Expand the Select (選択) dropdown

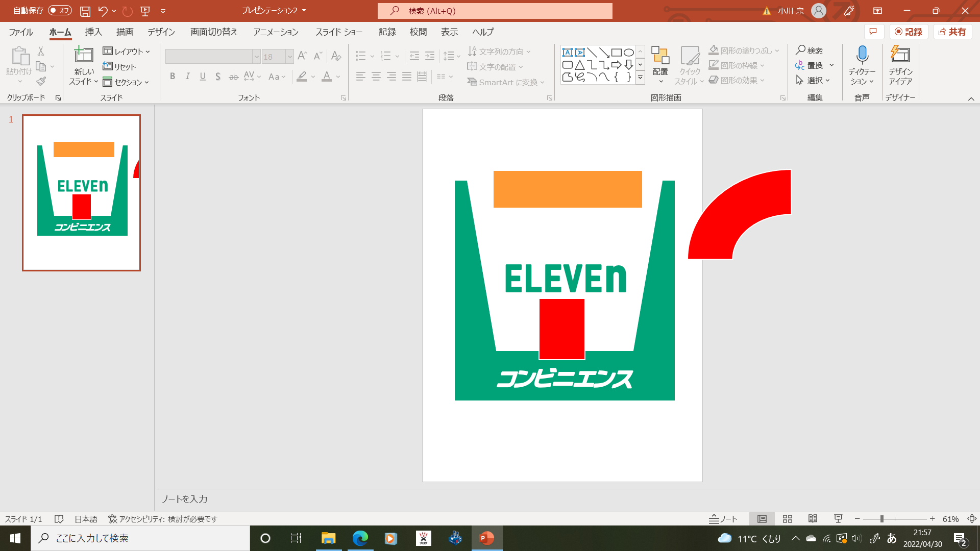pos(815,80)
